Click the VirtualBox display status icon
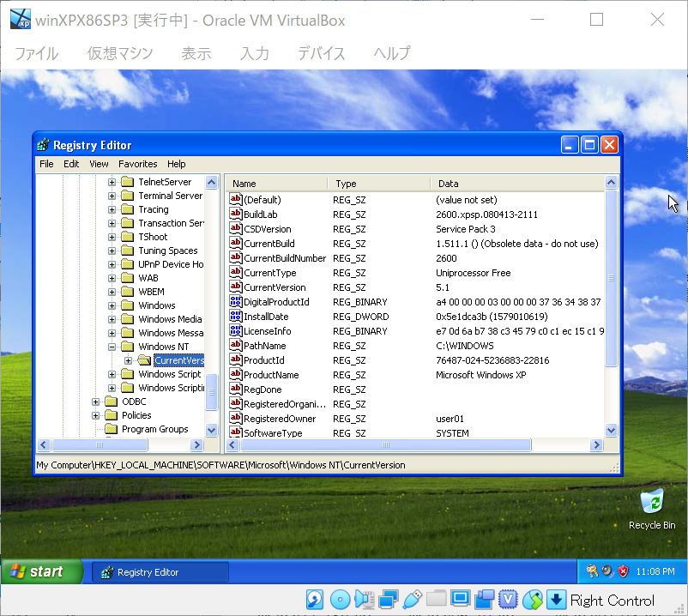 pos(461,599)
